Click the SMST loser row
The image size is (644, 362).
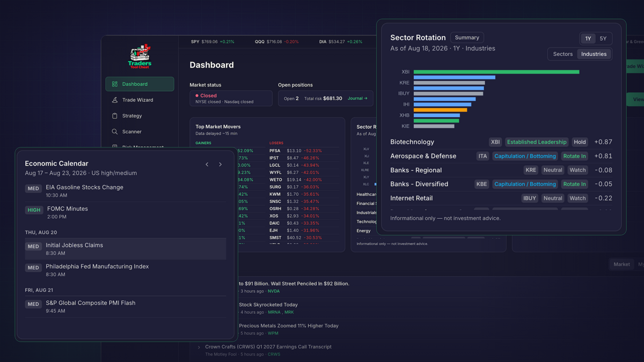coord(304,238)
